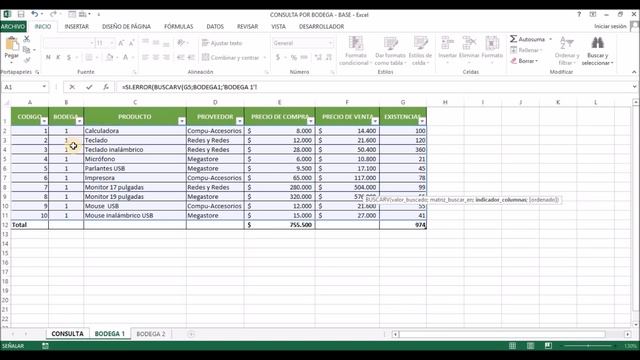Click the cell containing Calculadora

135,131
